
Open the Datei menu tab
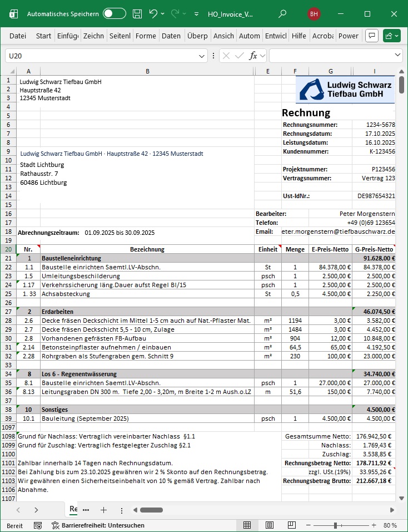[x=18, y=36]
